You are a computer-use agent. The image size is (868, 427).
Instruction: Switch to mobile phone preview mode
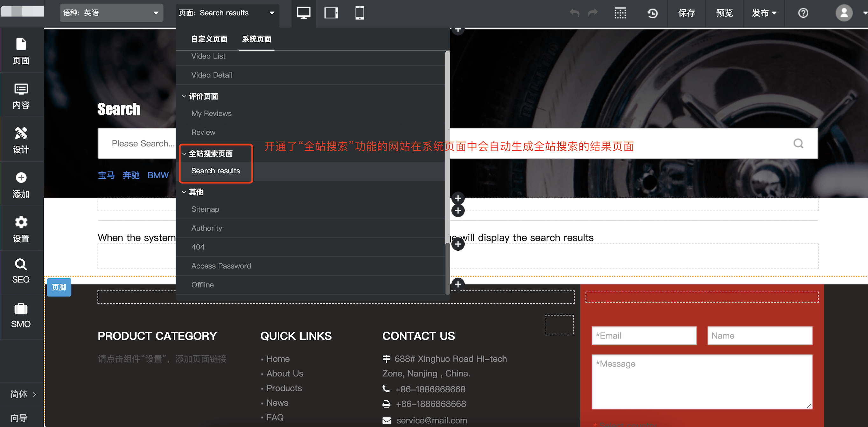click(x=360, y=13)
